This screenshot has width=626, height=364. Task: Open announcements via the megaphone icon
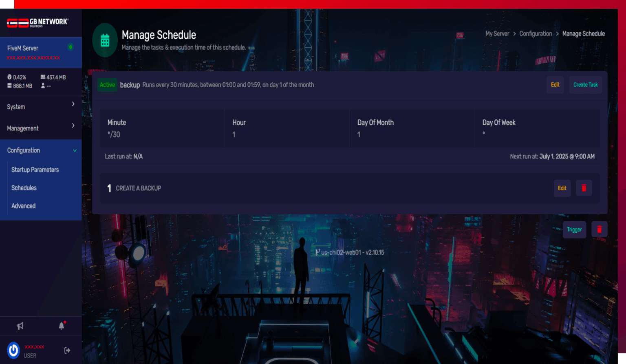[20, 326]
